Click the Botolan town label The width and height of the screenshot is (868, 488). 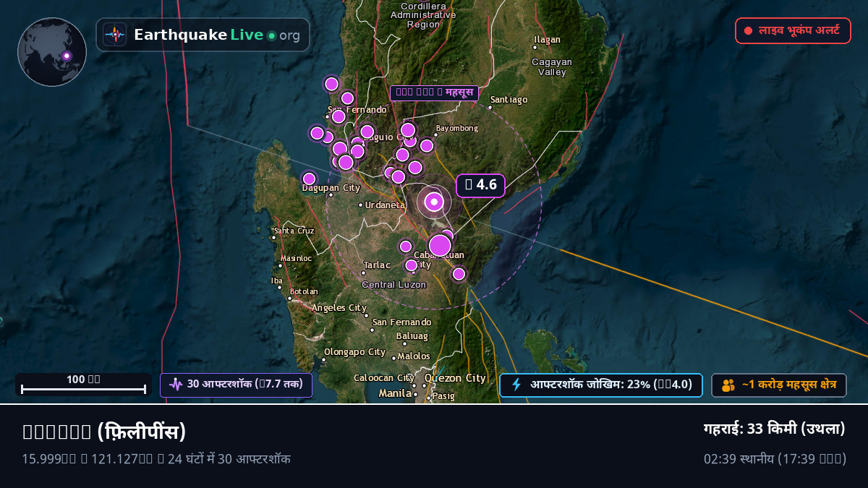coord(304,292)
